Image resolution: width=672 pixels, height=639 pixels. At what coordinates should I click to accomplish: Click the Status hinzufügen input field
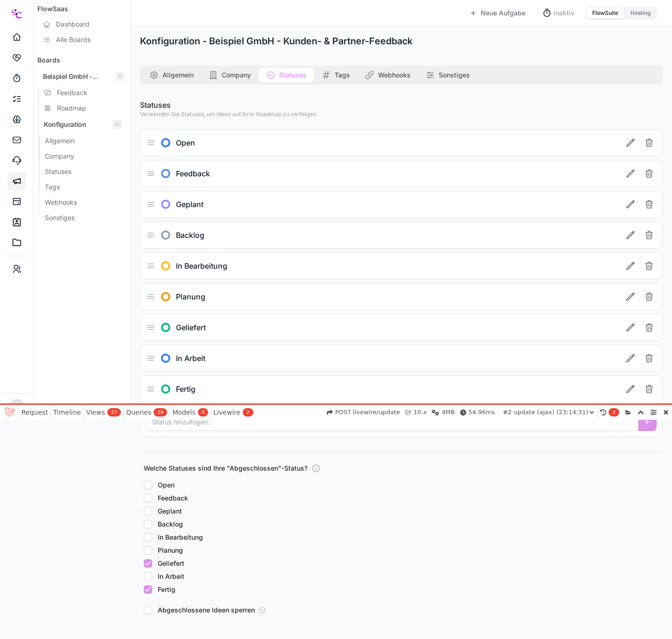pos(392,423)
